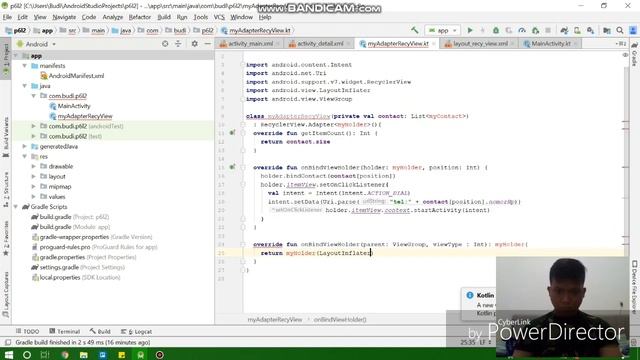Switch to MainActivity.kt tab

551,44
